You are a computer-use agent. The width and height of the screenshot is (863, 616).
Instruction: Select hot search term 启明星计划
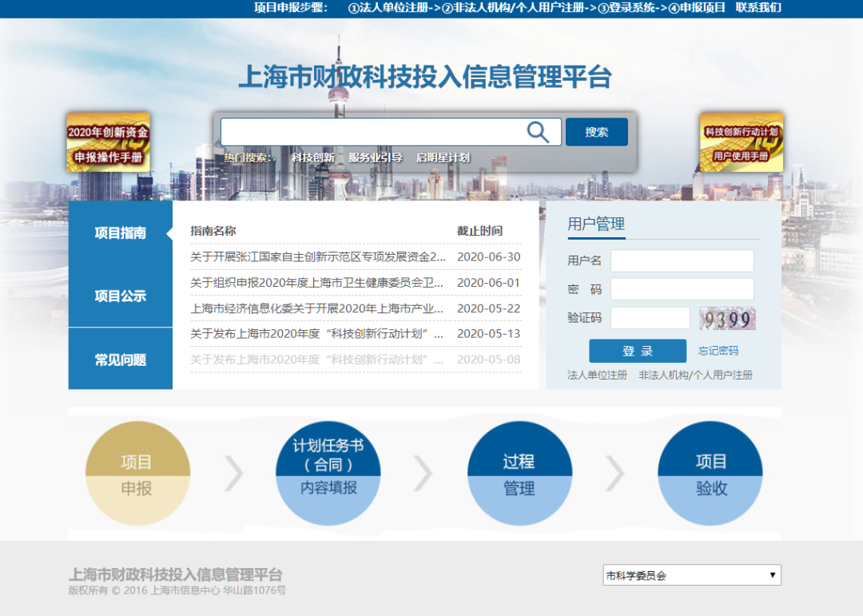click(x=443, y=158)
